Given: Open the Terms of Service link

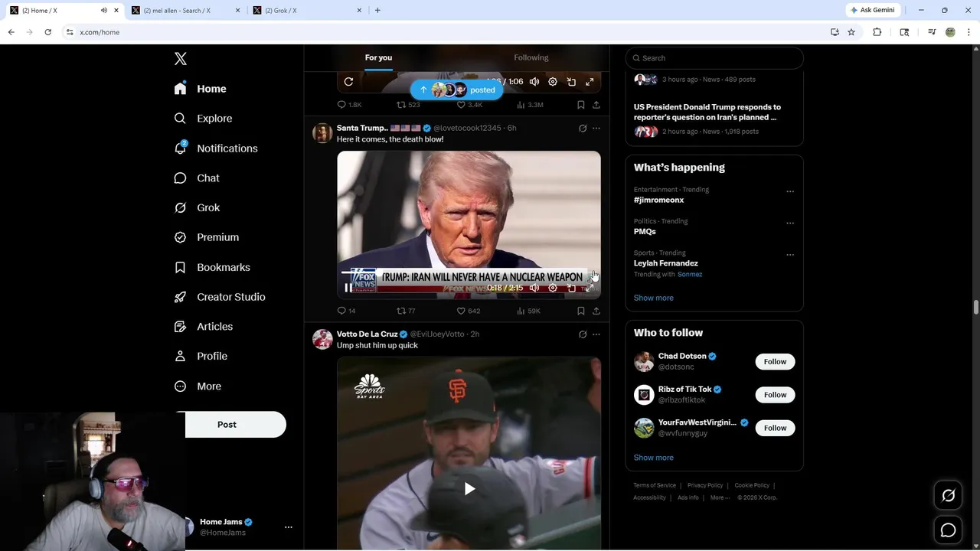Looking at the screenshot, I should click(655, 485).
